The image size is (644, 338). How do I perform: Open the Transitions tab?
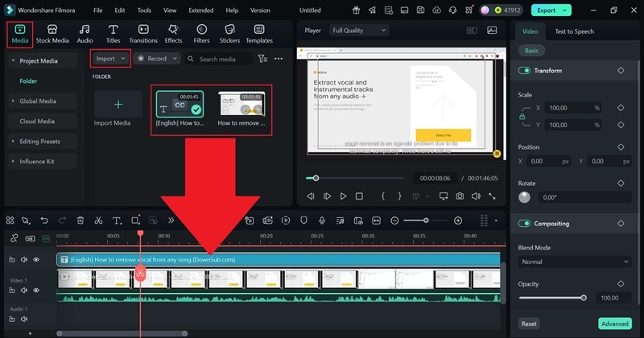pos(143,34)
